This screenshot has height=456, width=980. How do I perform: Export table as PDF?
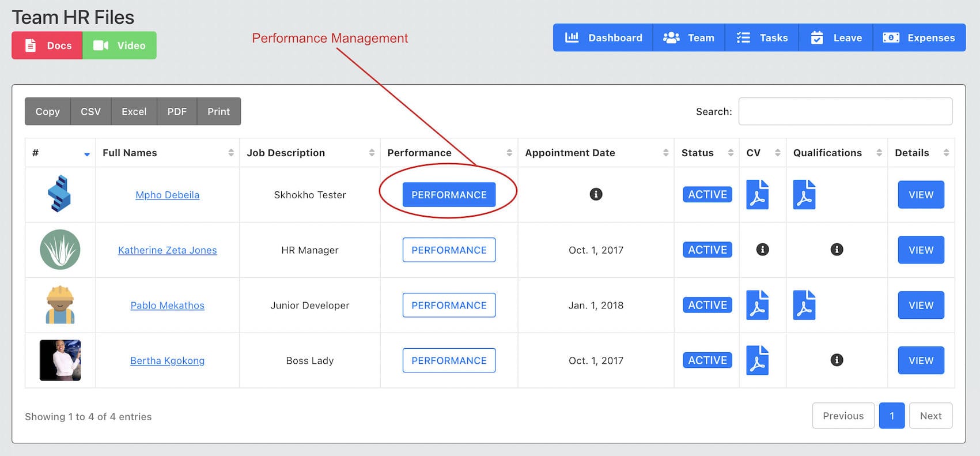click(x=177, y=111)
